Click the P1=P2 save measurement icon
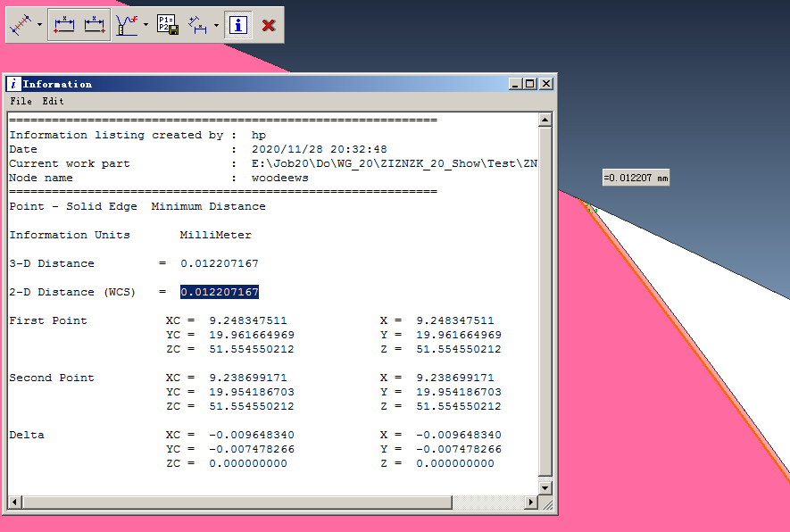The width and height of the screenshot is (790, 532). 168,26
